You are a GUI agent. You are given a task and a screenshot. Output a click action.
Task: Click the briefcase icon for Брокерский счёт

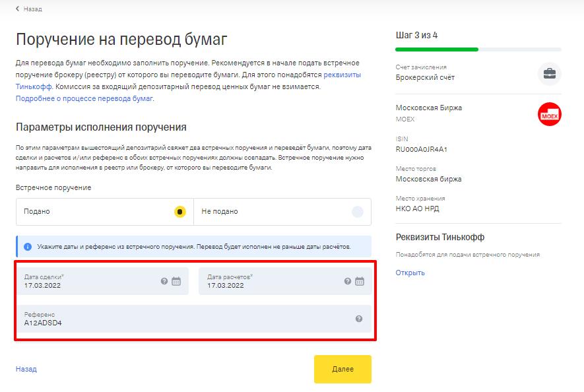click(x=549, y=73)
